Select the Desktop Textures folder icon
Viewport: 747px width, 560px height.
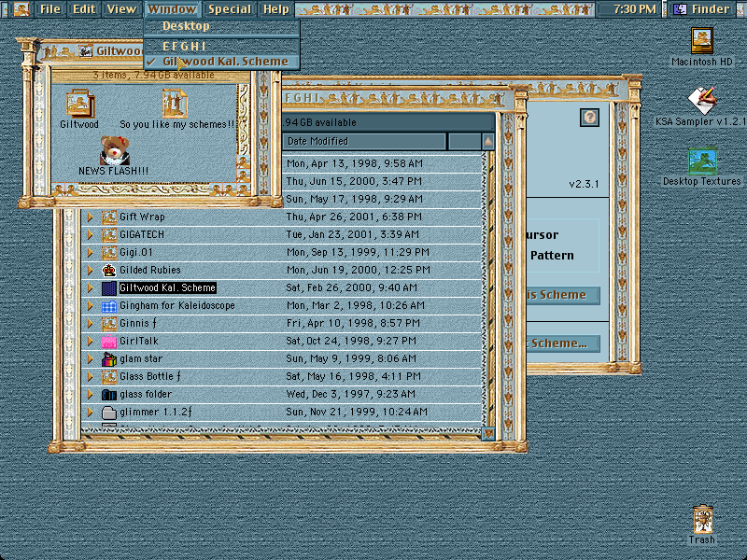point(702,161)
